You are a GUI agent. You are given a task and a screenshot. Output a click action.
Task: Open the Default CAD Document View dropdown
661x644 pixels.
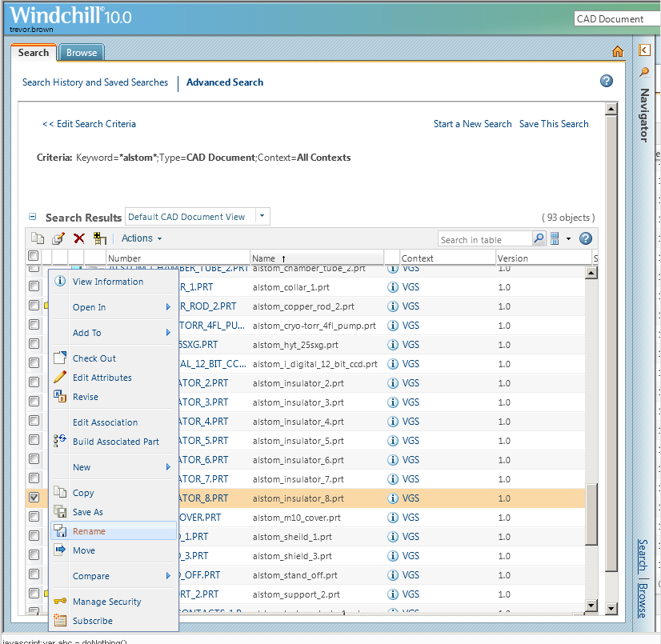[x=262, y=216]
